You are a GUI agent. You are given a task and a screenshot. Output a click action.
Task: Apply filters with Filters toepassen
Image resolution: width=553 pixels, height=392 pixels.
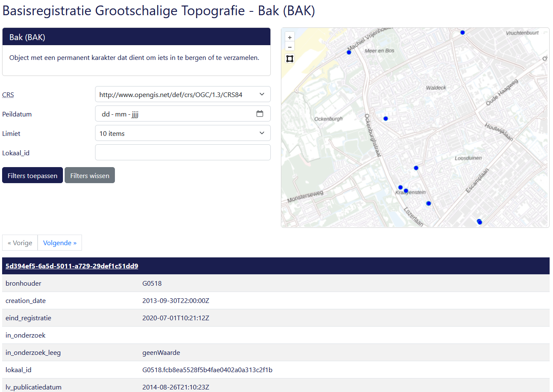pyautogui.click(x=33, y=176)
